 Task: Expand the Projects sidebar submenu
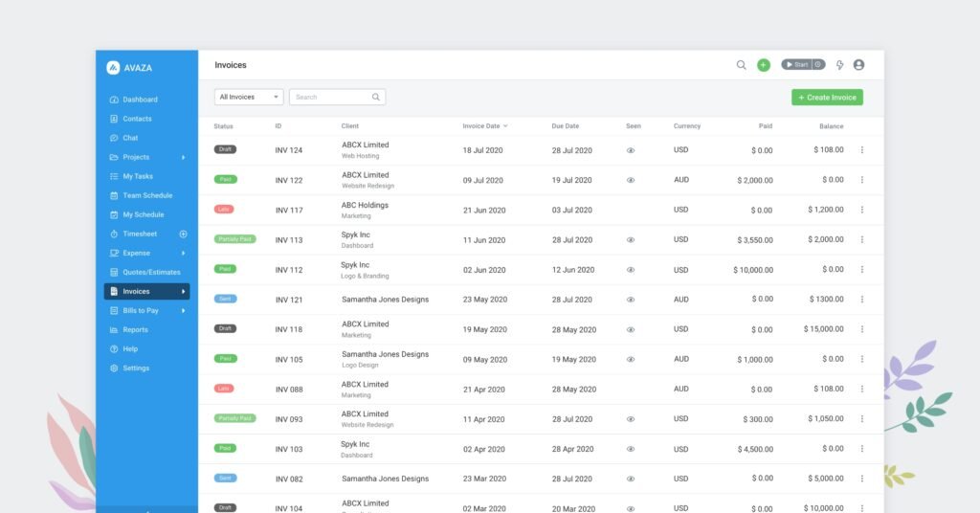pos(183,157)
